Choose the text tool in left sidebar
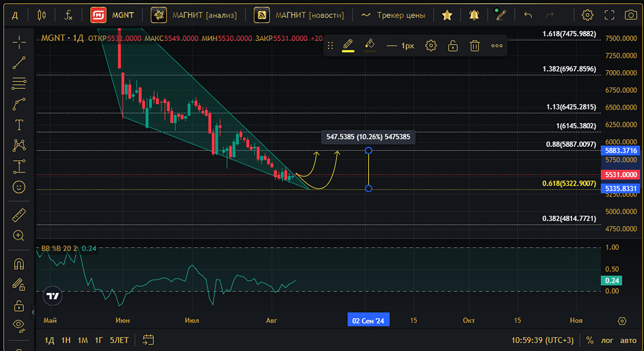Viewport: 644px width, 351px height. 19,125
